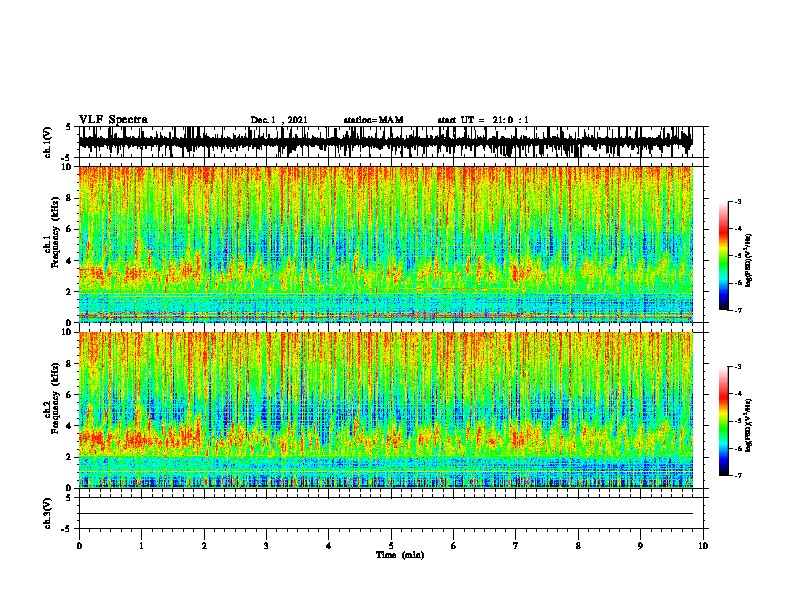Click the "ch.1(V)" axis label
Viewport: 792px width, 612px height.
48,142
